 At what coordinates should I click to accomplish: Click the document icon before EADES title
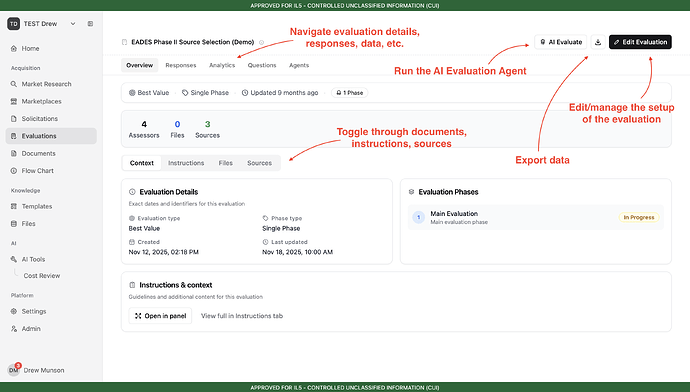[x=125, y=42]
